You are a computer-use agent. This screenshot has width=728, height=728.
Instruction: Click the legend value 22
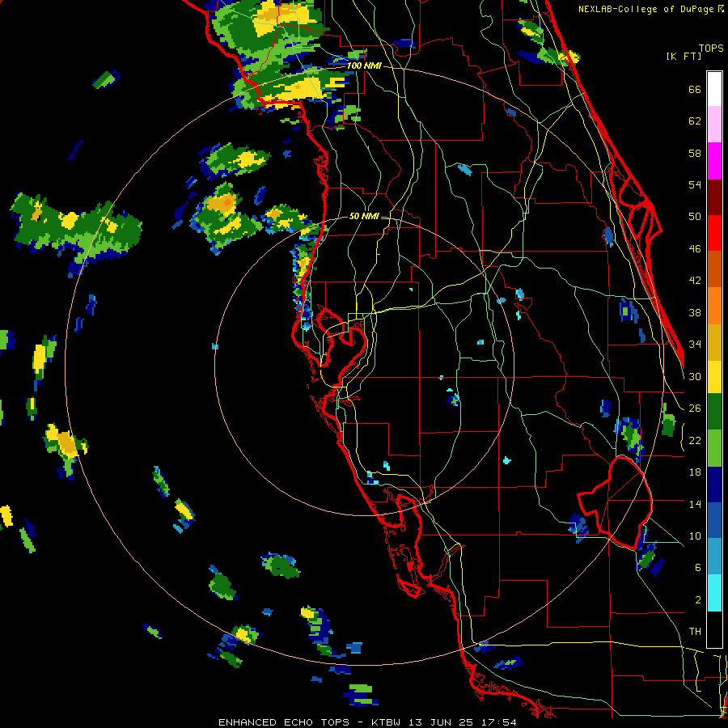[695, 440]
